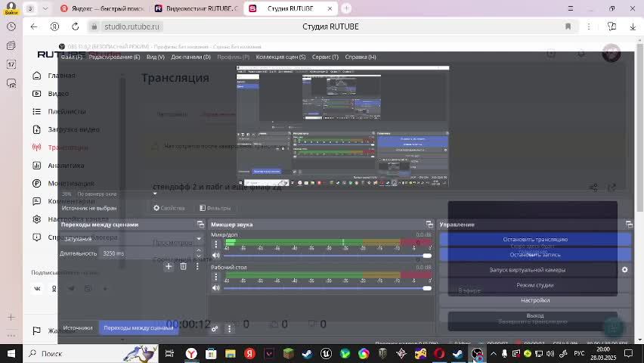Undock the Переходы между сценами panel
The image size is (644, 363).
click(x=200, y=224)
